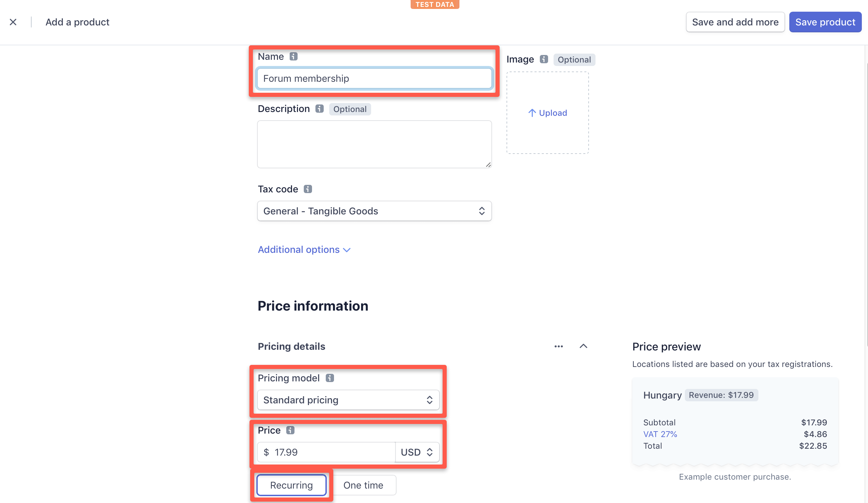Open the Description info tooltip

point(319,109)
